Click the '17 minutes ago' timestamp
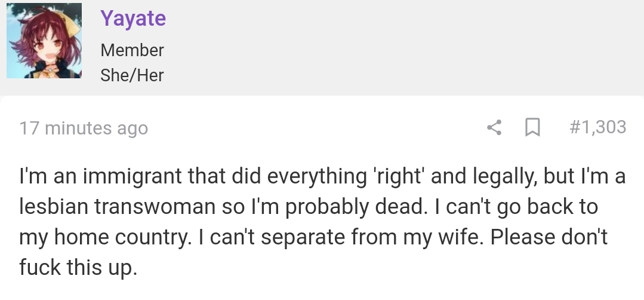Screen dimensions: 644x300 84,128
